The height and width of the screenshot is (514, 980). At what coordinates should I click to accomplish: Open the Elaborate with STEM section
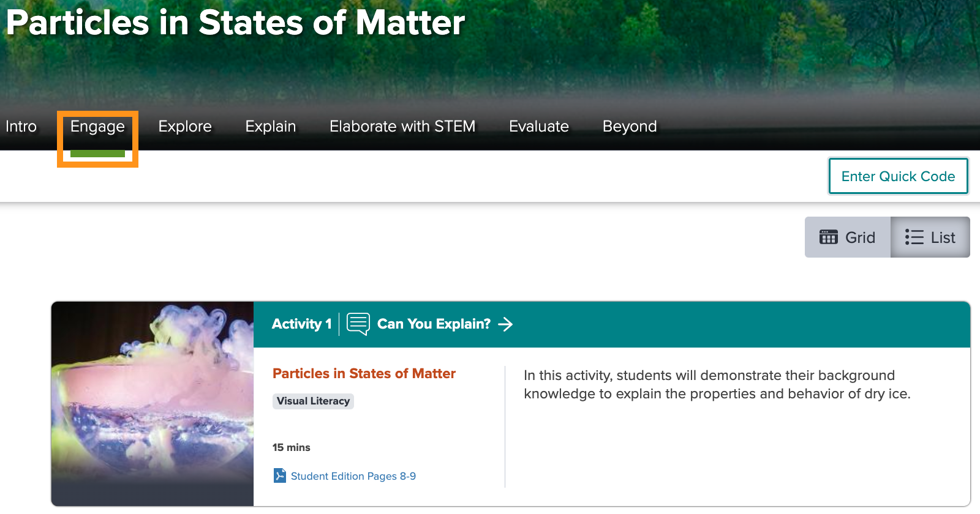point(402,126)
